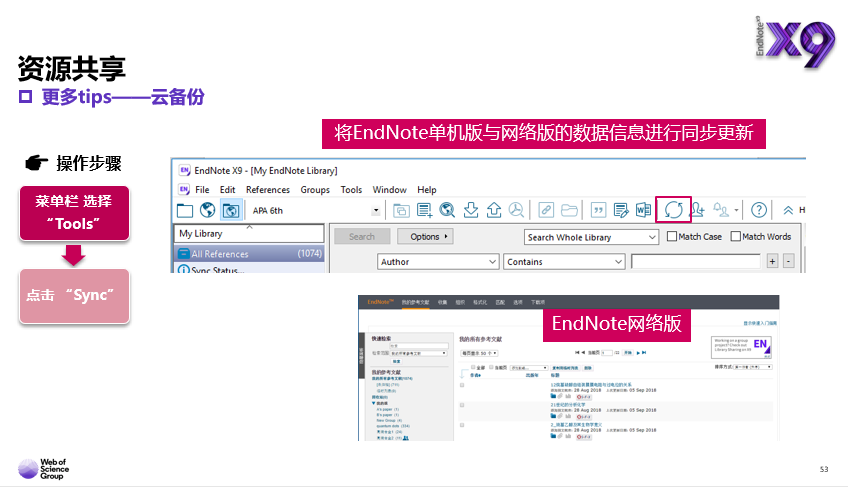Open the Tools menu
Screen dimensions: 848x487
point(351,190)
